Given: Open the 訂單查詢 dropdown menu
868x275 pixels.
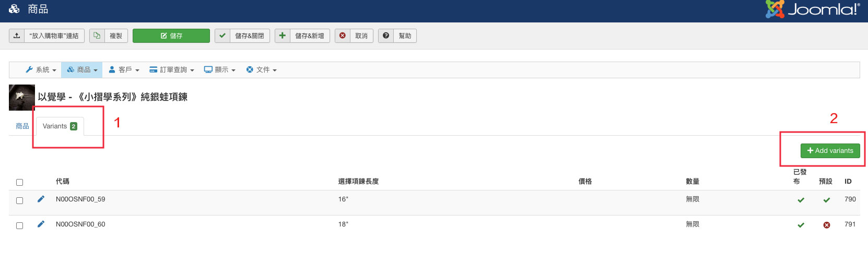Looking at the screenshot, I should click(x=172, y=69).
